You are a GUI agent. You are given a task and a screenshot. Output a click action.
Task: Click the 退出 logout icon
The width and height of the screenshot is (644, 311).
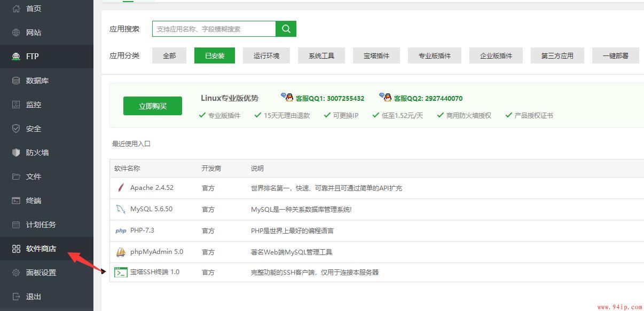[16, 297]
